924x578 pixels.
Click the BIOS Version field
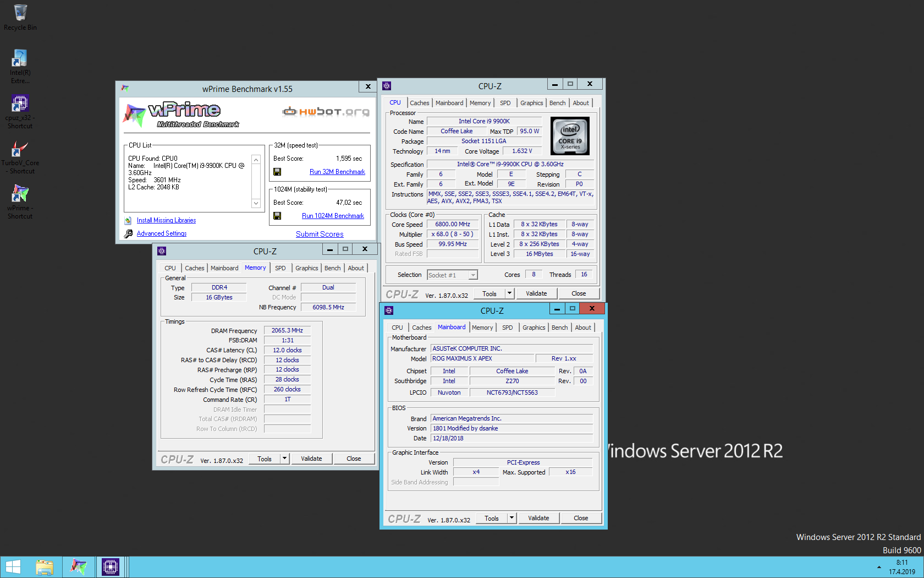pos(512,428)
